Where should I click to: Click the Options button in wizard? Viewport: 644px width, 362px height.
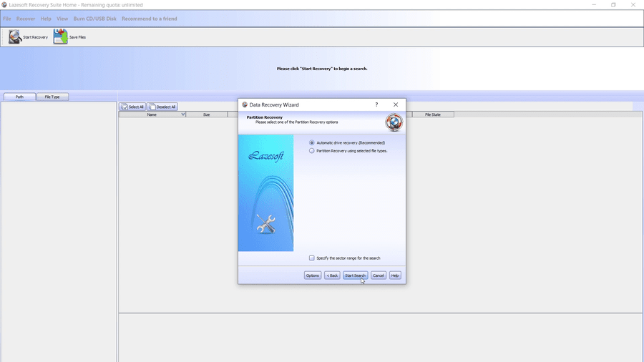coord(313,275)
